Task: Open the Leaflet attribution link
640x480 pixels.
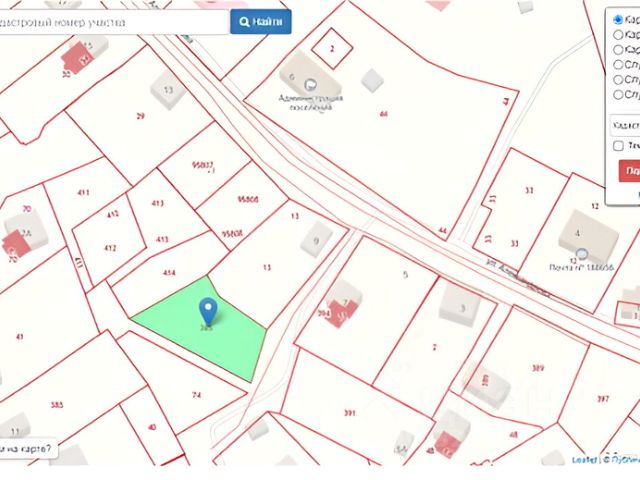Action: pos(584,460)
